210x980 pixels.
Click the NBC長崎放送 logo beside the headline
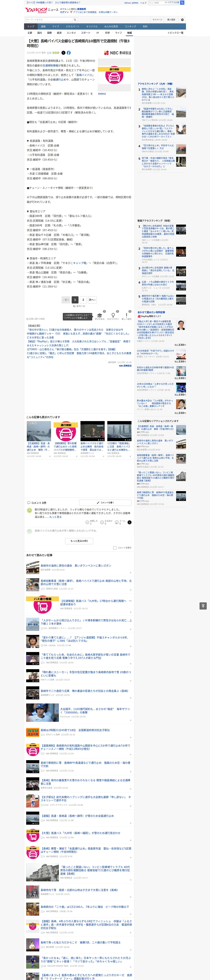click(118, 53)
